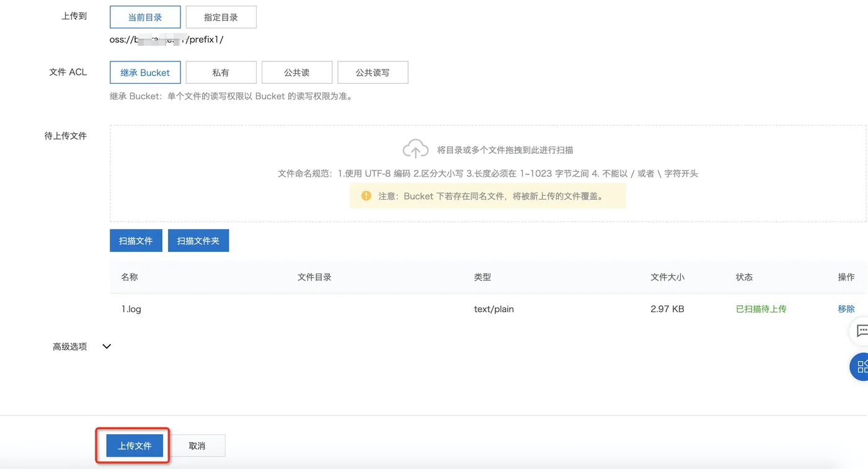Screen dimensions: 868x469
Task: Click the 已扫描待上传 status text
Action: pos(761,309)
